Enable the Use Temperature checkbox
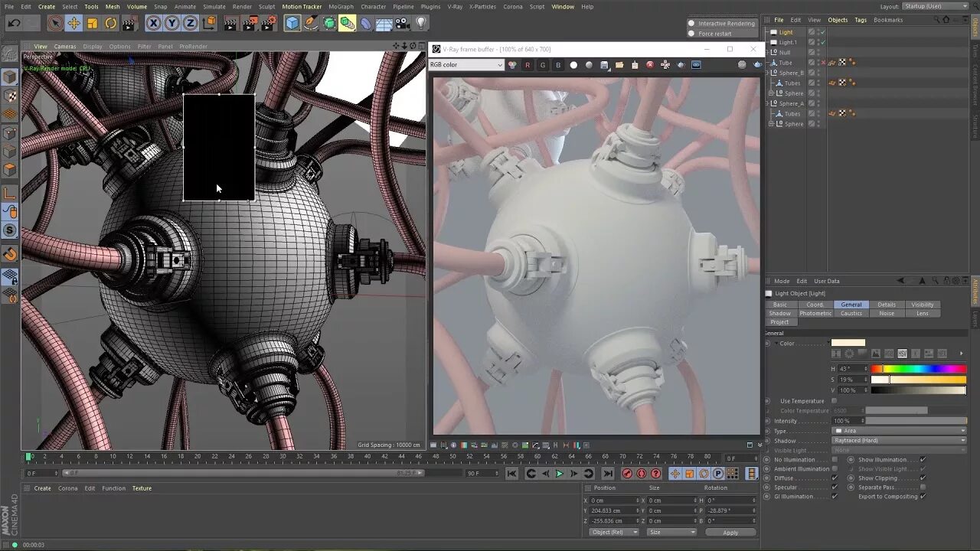This screenshot has height=551, width=980. click(835, 401)
